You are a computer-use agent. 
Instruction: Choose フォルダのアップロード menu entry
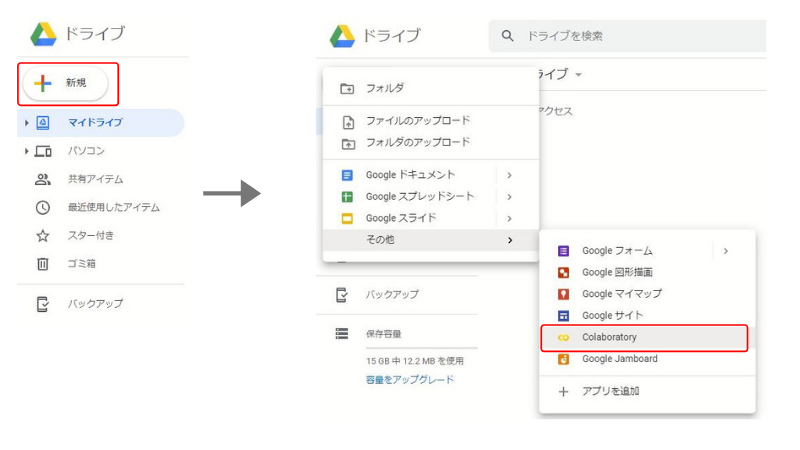pyautogui.click(x=431, y=143)
